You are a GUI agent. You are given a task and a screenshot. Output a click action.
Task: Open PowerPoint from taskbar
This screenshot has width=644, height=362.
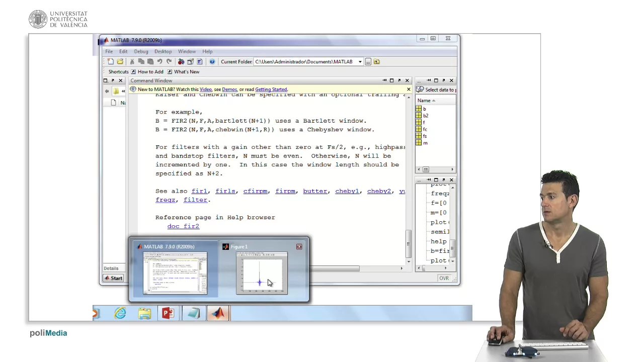pyautogui.click(x=168, y=313)
